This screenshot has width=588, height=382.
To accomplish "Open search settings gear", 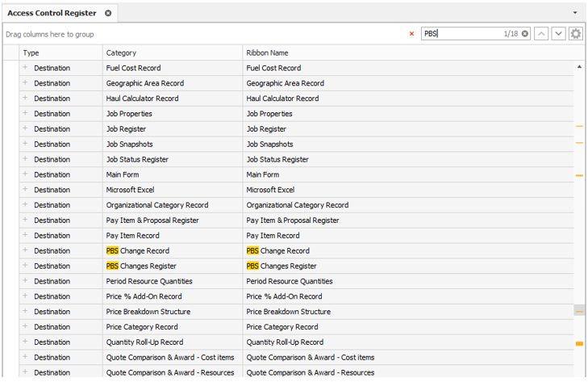I will pyautogui.click(x=575, y=34).
